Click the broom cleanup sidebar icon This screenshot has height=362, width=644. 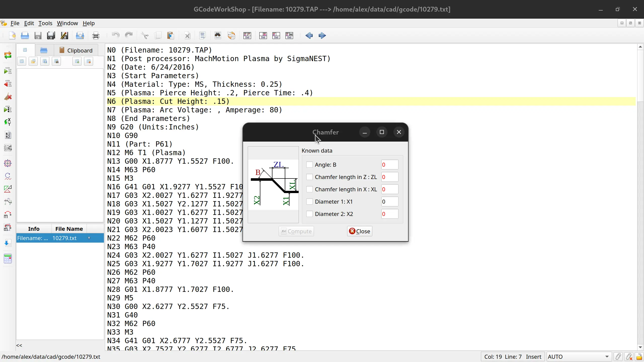tap(8, 97)
